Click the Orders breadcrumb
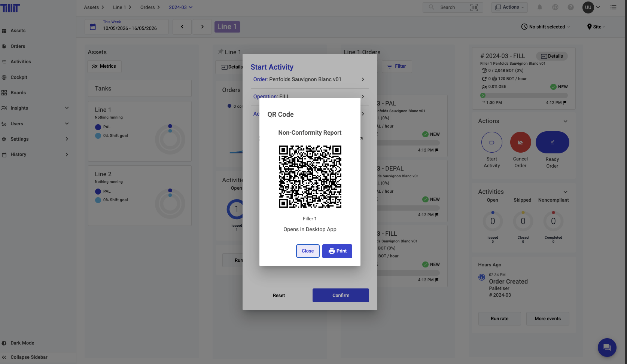 pos(147,7)
